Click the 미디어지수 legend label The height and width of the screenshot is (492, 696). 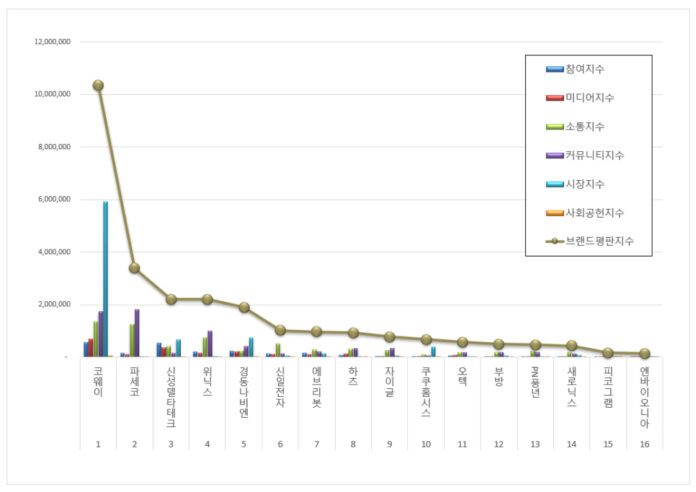tap(589, 98)
